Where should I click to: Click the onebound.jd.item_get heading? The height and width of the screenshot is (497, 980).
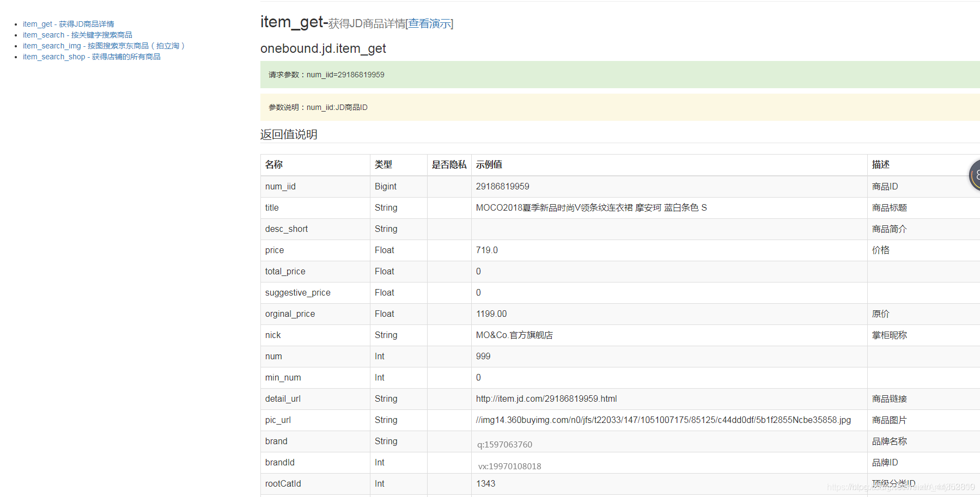(323, 48)
